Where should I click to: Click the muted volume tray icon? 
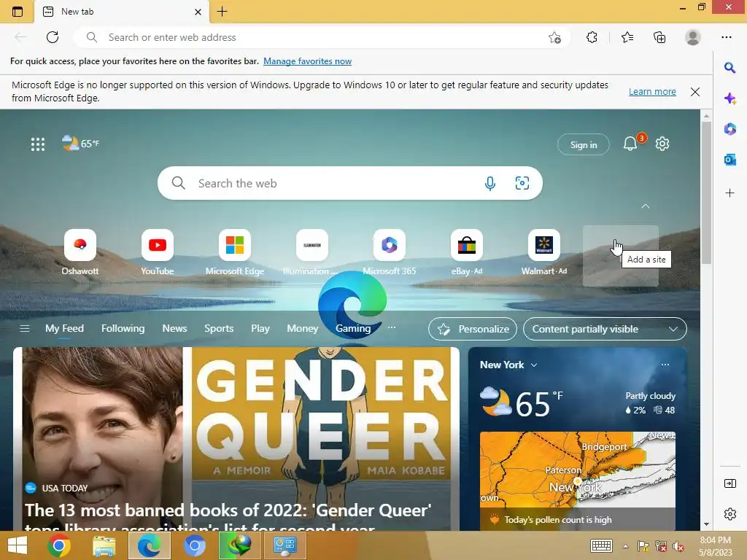tap(678, 547)
